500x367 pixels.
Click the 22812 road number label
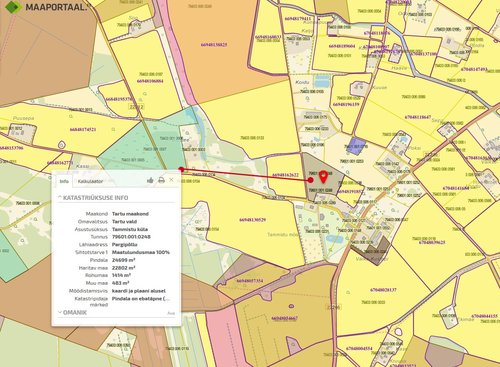click(x=136, y=107)
